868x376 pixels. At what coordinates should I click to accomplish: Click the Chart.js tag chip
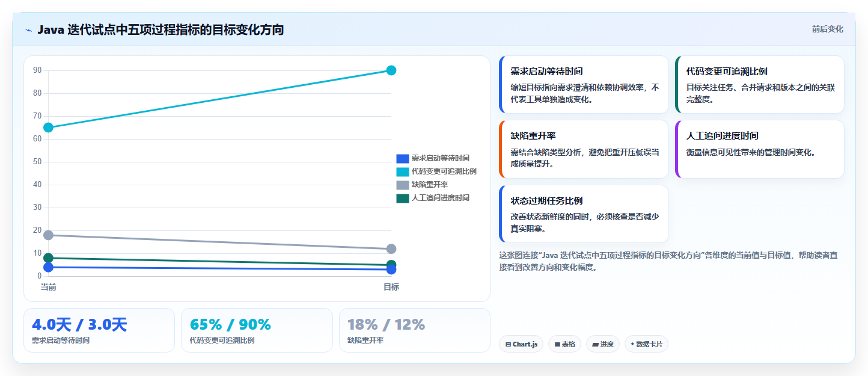point(521,344)
